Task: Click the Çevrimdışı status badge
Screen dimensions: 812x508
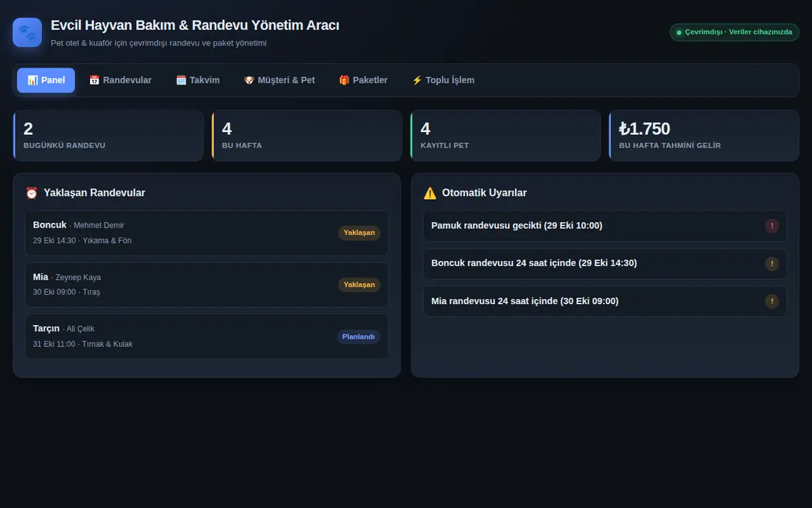Action: tap(734, 32)
